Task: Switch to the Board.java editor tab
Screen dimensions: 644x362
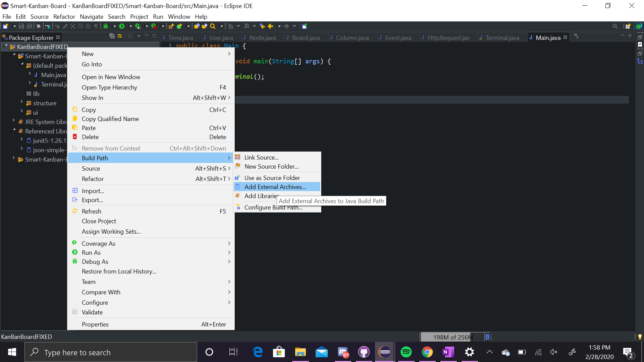Action: [x=306, y=38]
